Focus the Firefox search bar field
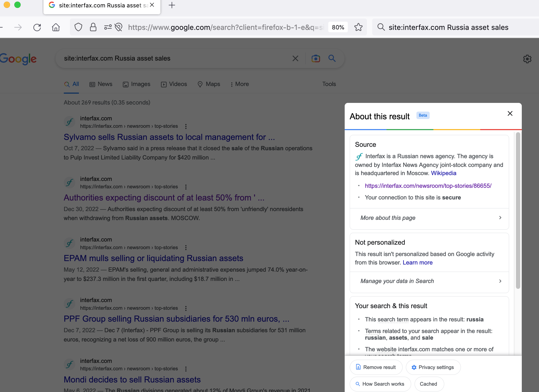Image resolution: width=539 pixels, height=392 pixels. [455, 27]
